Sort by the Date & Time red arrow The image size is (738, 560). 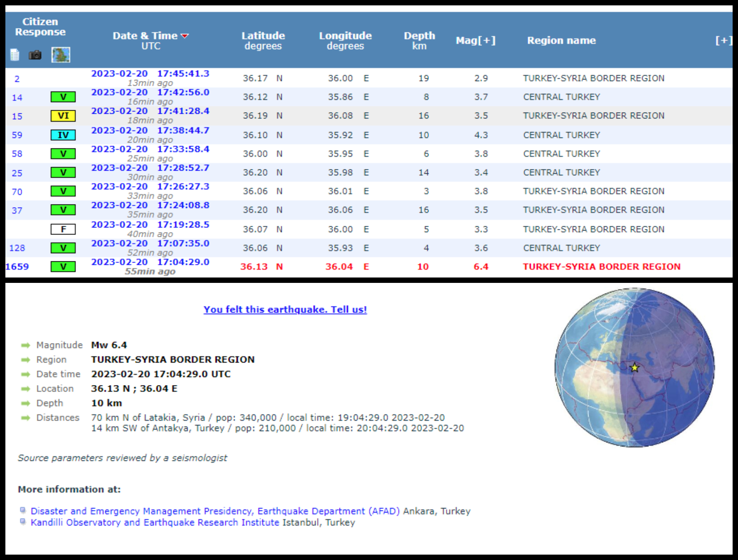pyautogui.click(x=185, y=36)
